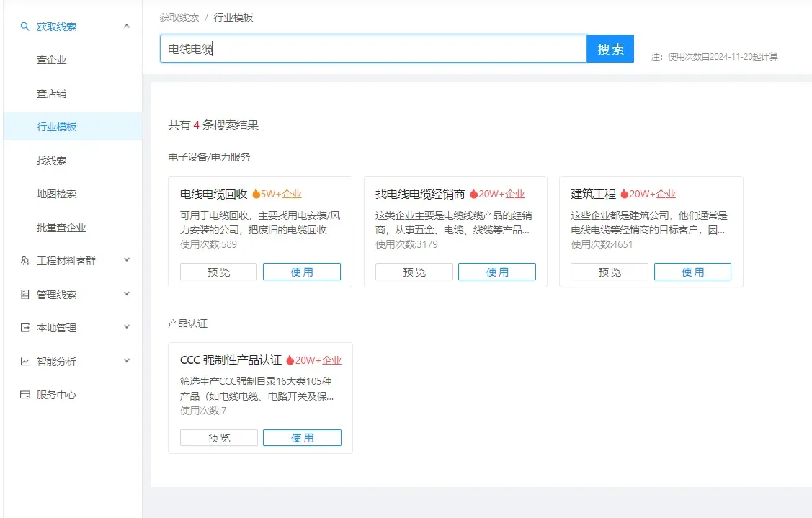Click the 获取线索 menu label
This screenshot has height=518, width=812.
coord(56,27)
